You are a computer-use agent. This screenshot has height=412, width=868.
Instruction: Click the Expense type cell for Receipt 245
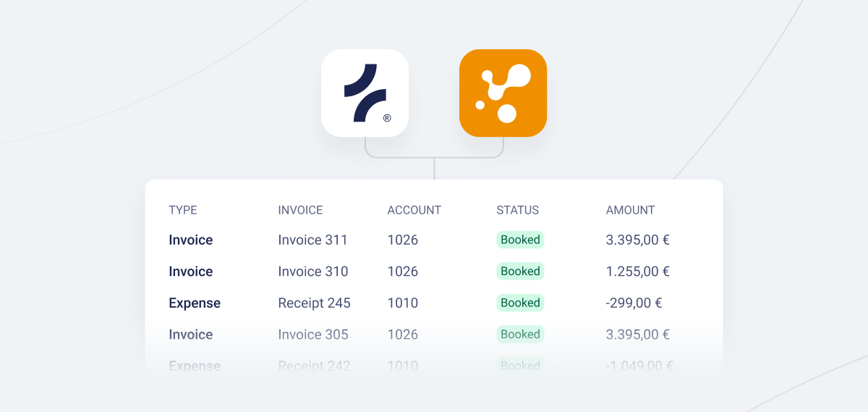click(x=195, y=303)
